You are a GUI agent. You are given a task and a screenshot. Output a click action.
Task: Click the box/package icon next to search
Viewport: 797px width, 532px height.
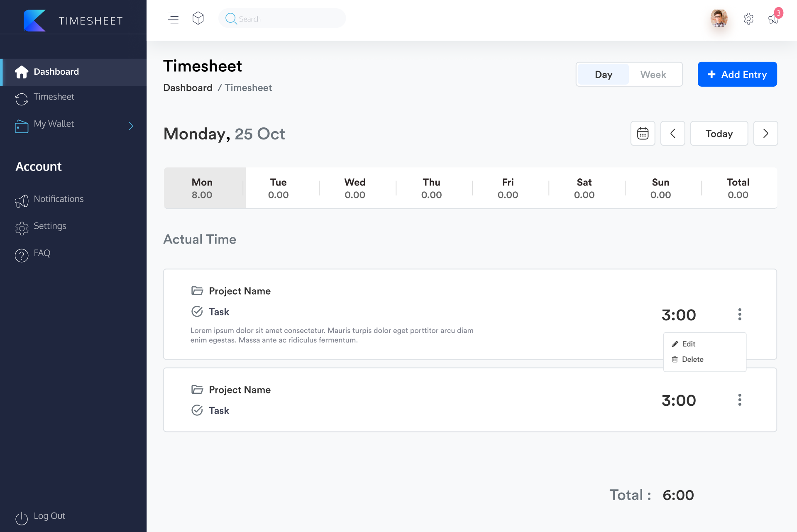[198, 18]
